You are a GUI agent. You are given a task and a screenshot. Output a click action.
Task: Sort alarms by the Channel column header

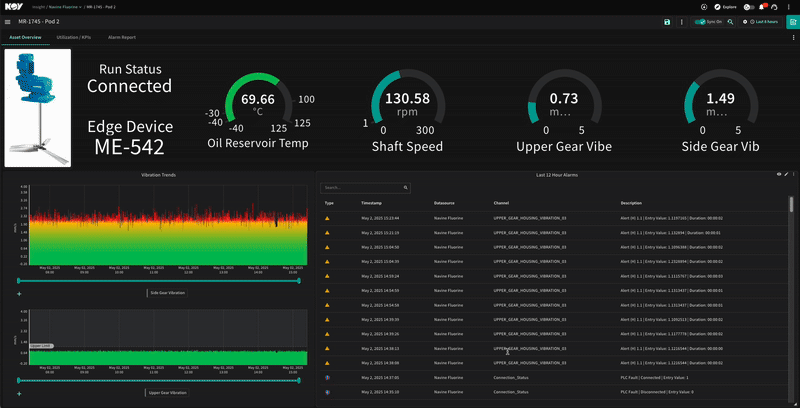click(501, 203)
